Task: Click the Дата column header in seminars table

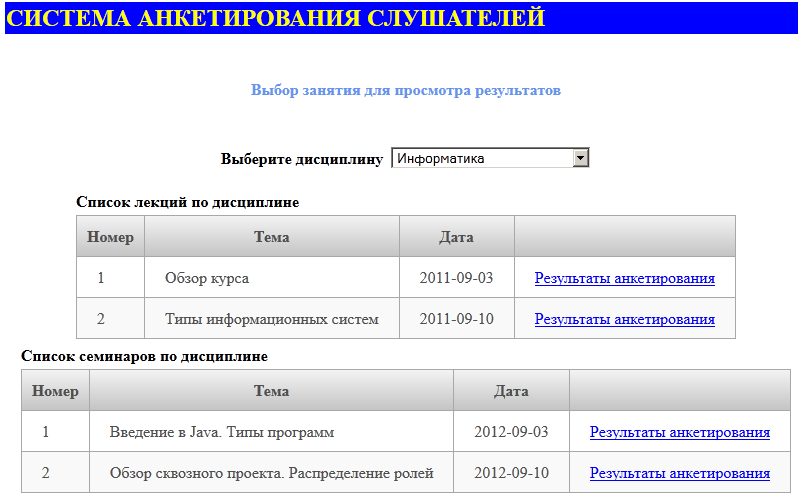Action: [511, 391]
